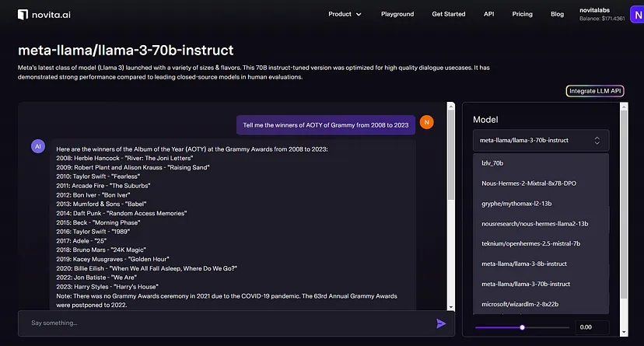The width and height of the screenshot is (644, 346).
Task: Click the novita.ai logo icon
Action: point(23,15)
